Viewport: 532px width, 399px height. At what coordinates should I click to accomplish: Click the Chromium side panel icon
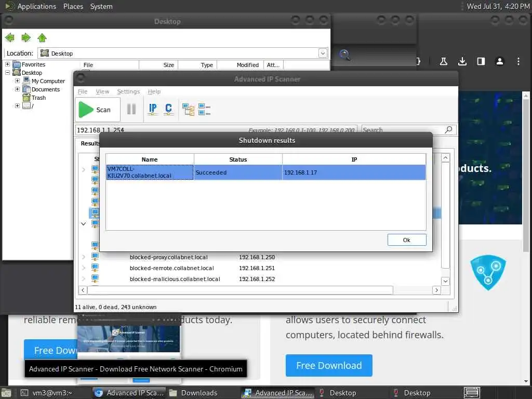[481, 61]
